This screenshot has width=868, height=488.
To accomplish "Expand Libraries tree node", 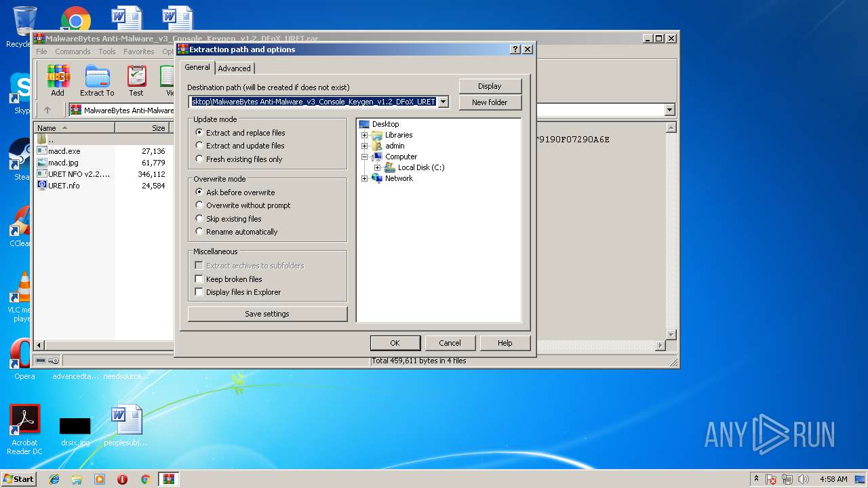I will 364,135.
